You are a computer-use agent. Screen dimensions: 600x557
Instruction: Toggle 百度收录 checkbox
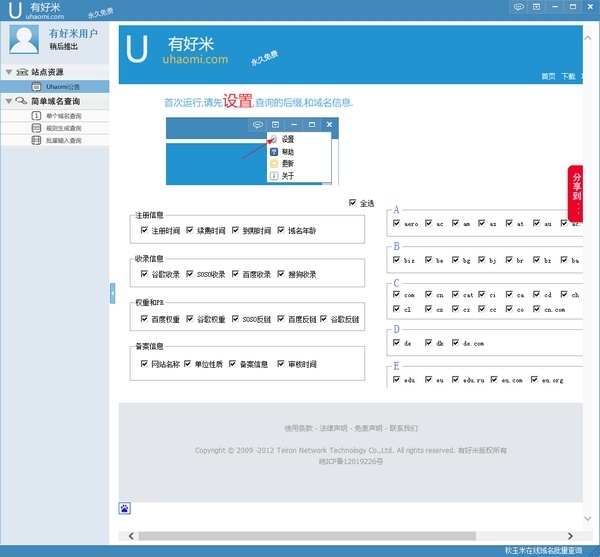point(235,274)
